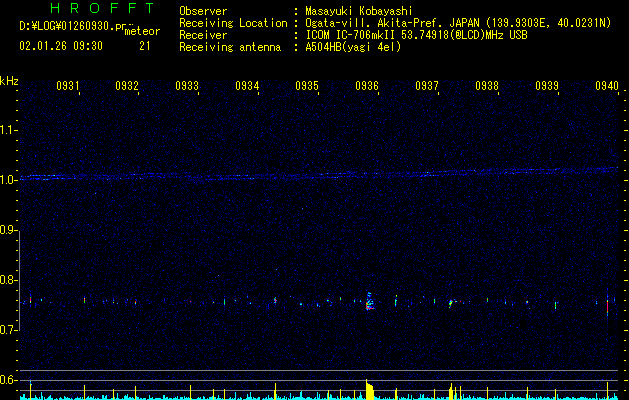Click the 0940 time marker
This screenshot has width=629, height=400.
click(607, 85)
